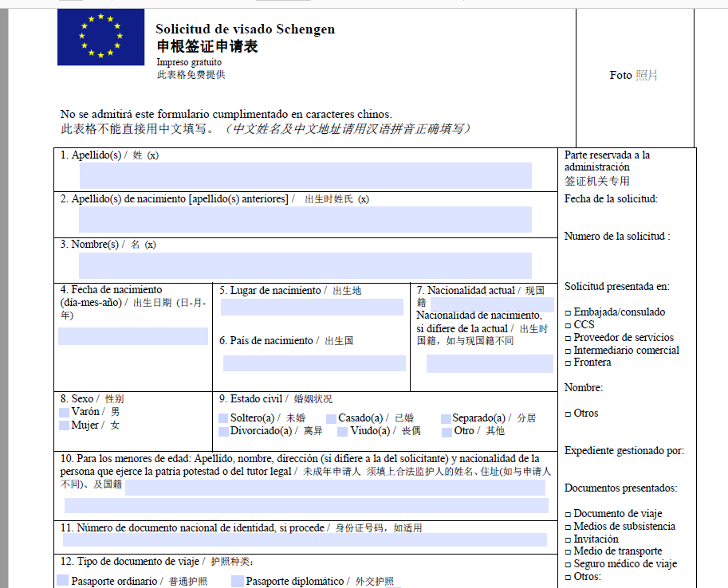Click the Lugar de nacimiento input field
Screen dimensions: 728x588
point(312,308)
